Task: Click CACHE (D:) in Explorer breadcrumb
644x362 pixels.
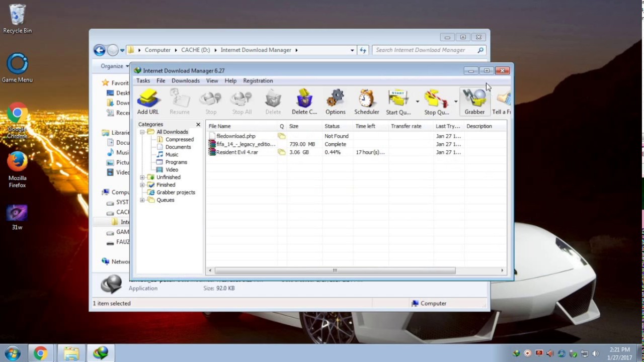Action: tap(196, 50)
